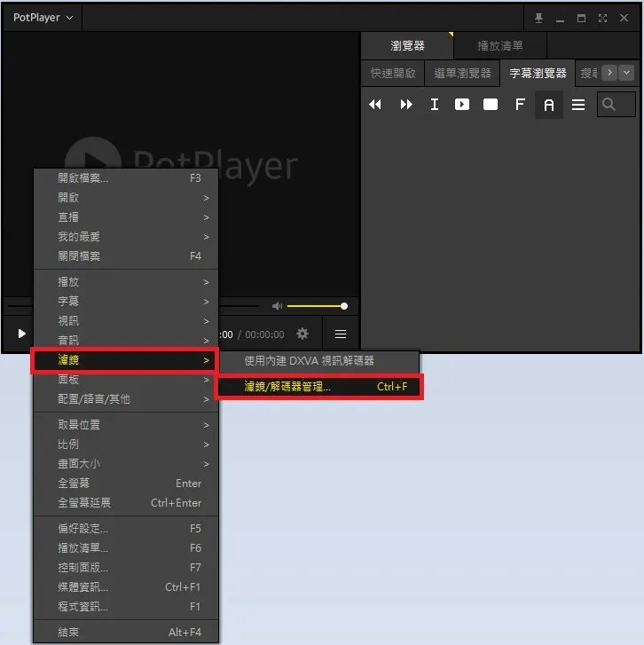Jump to next subtitle with the forward icon

point(406,105)
